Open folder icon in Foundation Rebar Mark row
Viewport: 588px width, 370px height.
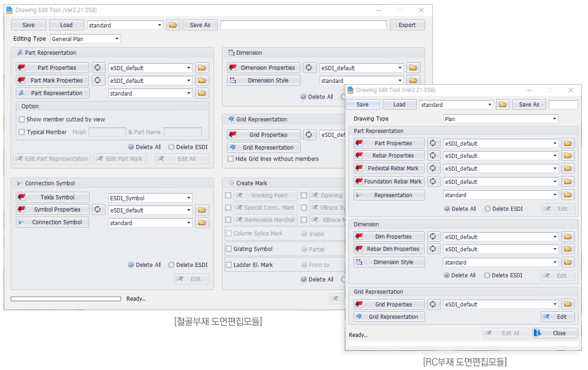click(x=568, y=182)
